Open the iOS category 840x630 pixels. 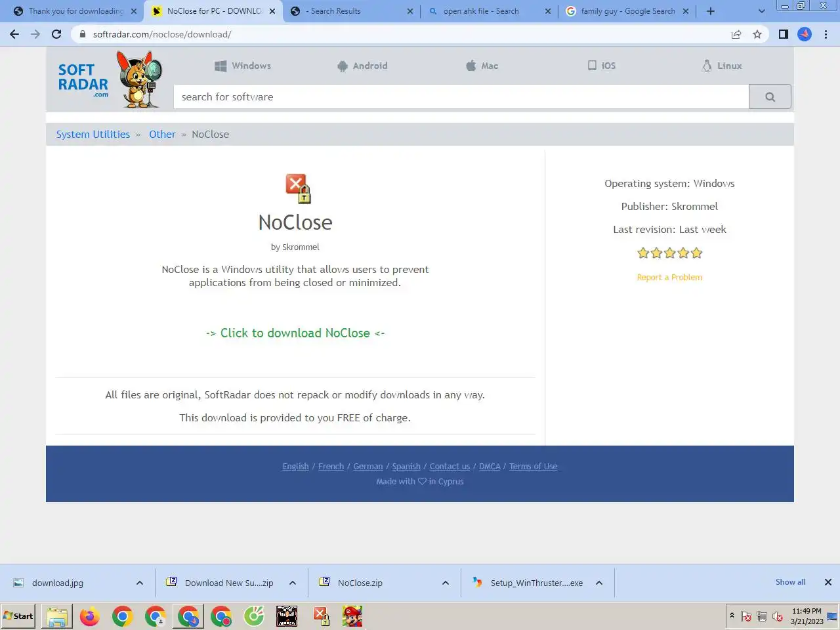(x=602, y=66)
